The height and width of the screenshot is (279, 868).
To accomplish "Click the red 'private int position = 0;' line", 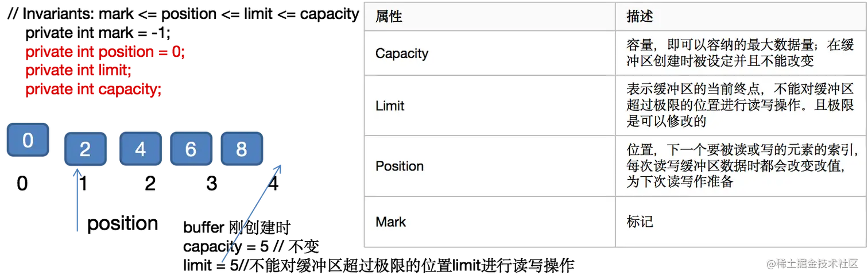I will [x=105, y=52].
